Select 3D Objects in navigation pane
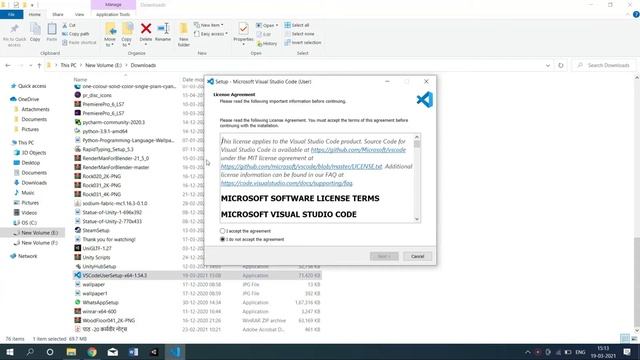The width and height of the screenshot is (640, 360). pyautogui.click(x=33, y=153)
